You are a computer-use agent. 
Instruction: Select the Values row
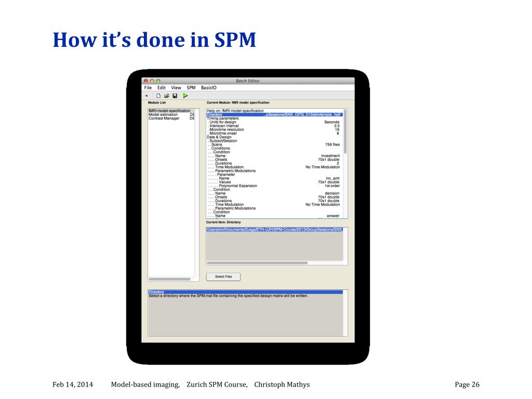[x=274, y=182]
